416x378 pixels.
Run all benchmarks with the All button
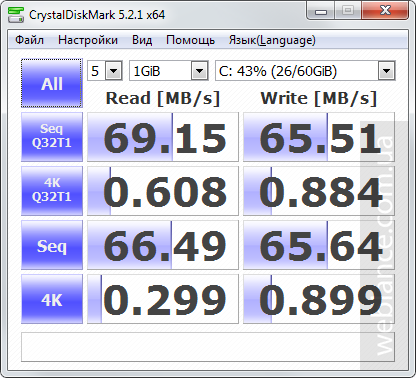click(x=52, y=83)
